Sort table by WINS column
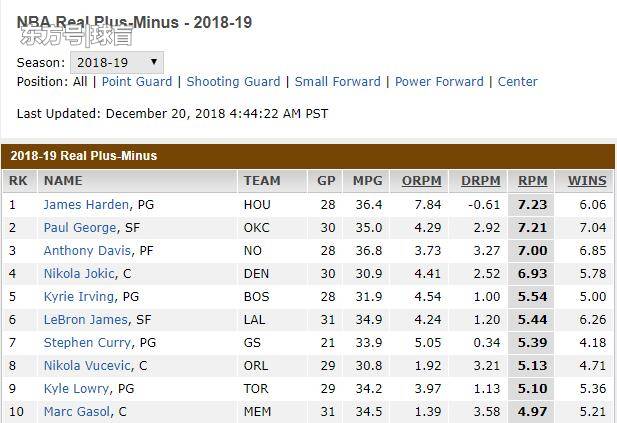The width and height of the screenshot is (617, 423). (587, 181)
